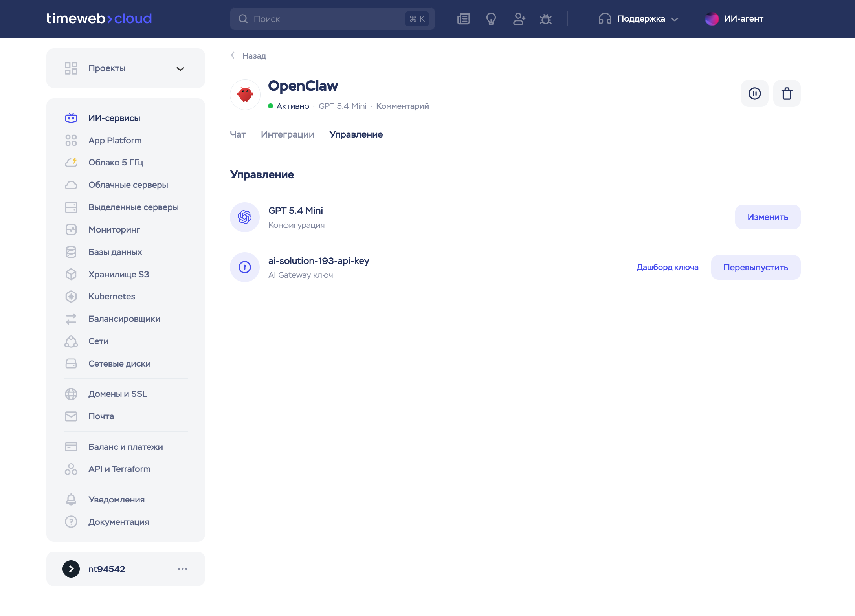Delete OpenClaw using the trash icon
The height and width of the screenshot is (616, 855).
pyautogui.click(x=787, y=93)
